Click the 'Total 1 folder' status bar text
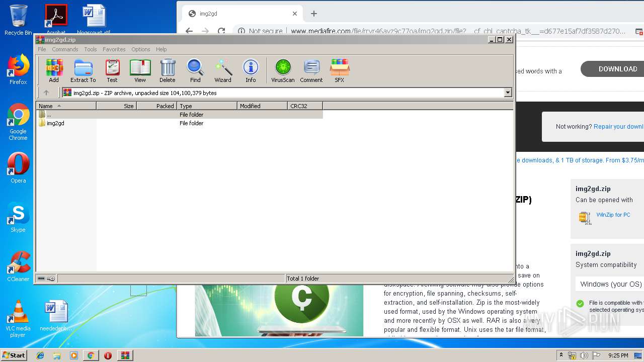 (x=303, y=279)
